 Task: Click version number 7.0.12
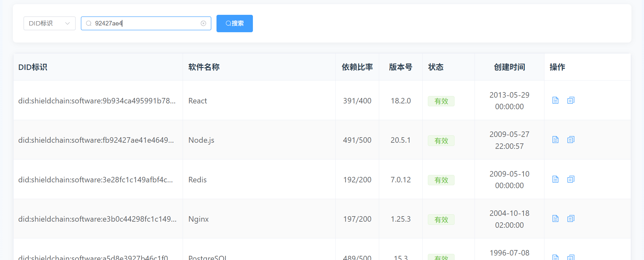point(401,180)
